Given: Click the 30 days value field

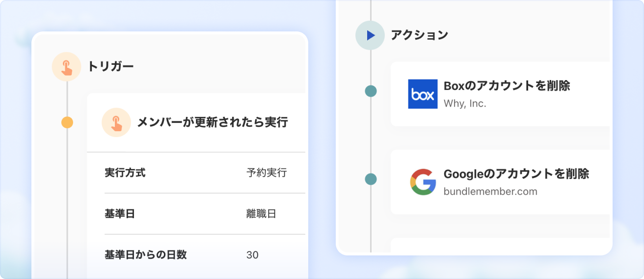Looking at the screenshot, I should [x=252, y=255].
